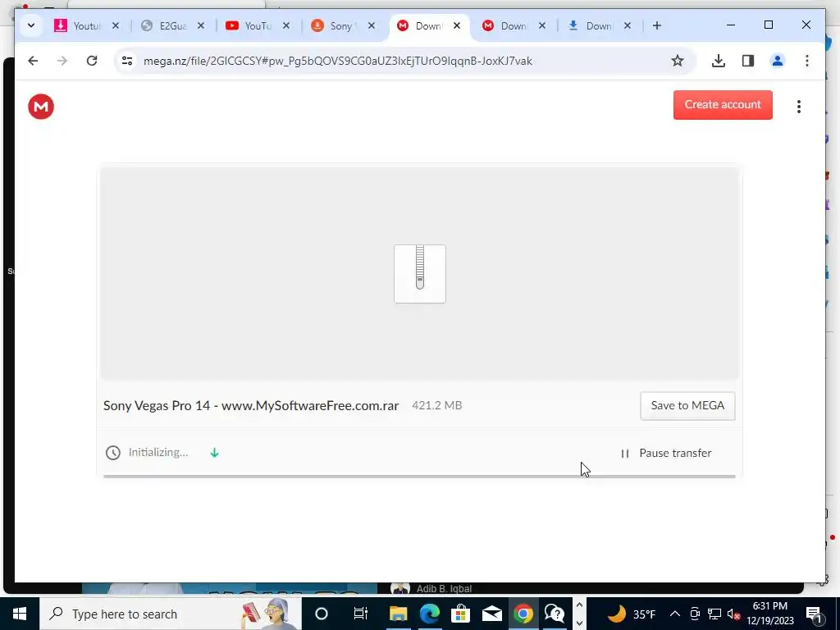Screen dimensions: 840x630
Task: Click the browser forward arrow
Action: tap(62, 61)
